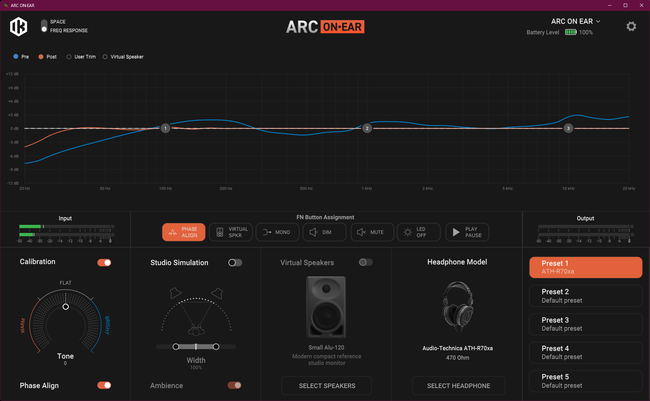Click the green battery level icon
Image resolution: width=650 pixels, height=401 pixels.
570,32
